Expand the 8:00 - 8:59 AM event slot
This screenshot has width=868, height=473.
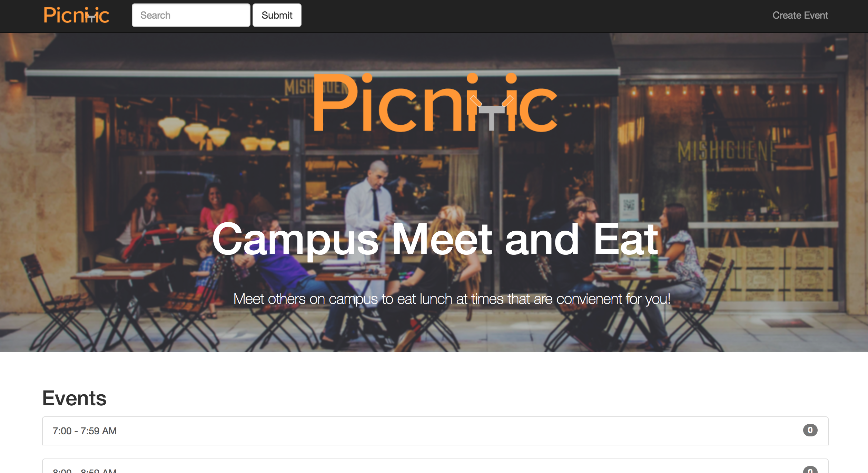(x=435, y=466)
